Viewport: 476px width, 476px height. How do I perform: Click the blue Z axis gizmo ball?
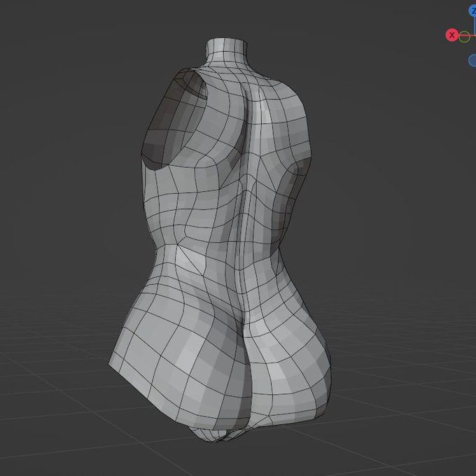click(472, 11)
